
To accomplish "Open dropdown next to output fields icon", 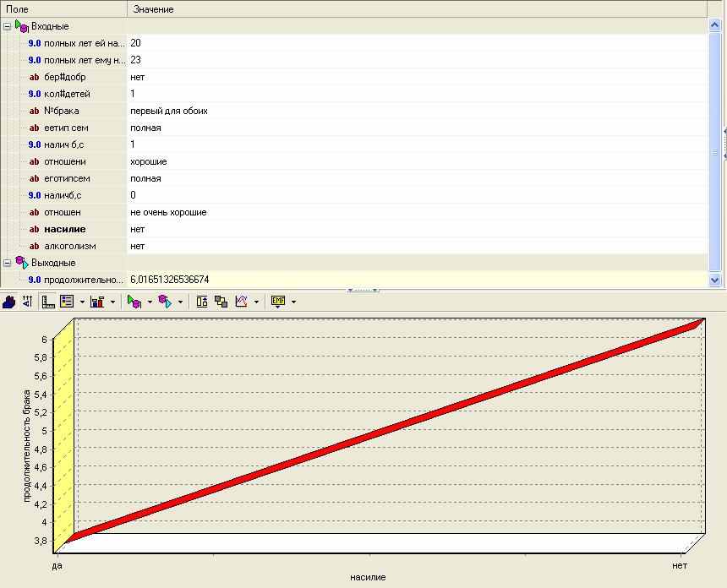I will pyautogui.click(x=180, y=302).
